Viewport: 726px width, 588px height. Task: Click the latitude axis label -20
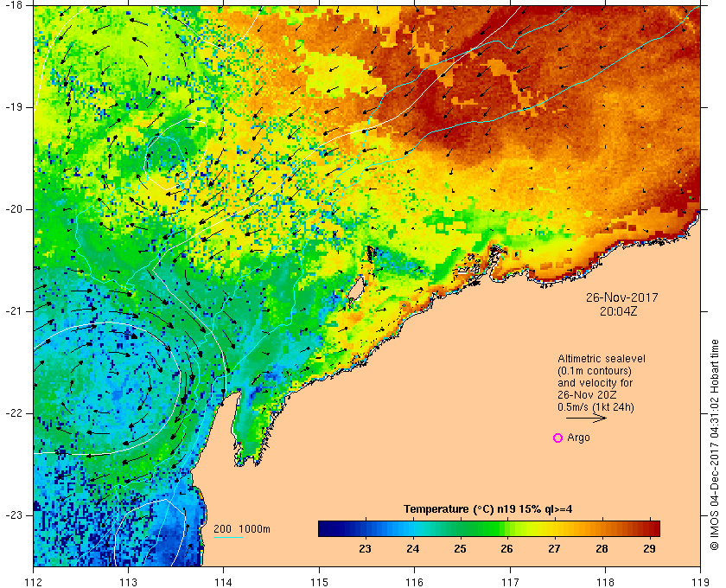click(x=12, y=209)
